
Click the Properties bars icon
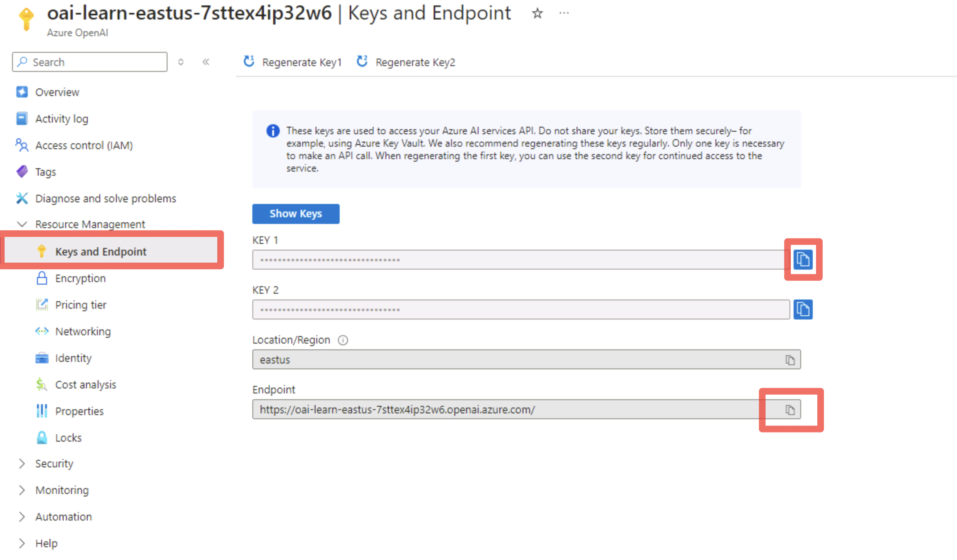click(x=42, y=411)
